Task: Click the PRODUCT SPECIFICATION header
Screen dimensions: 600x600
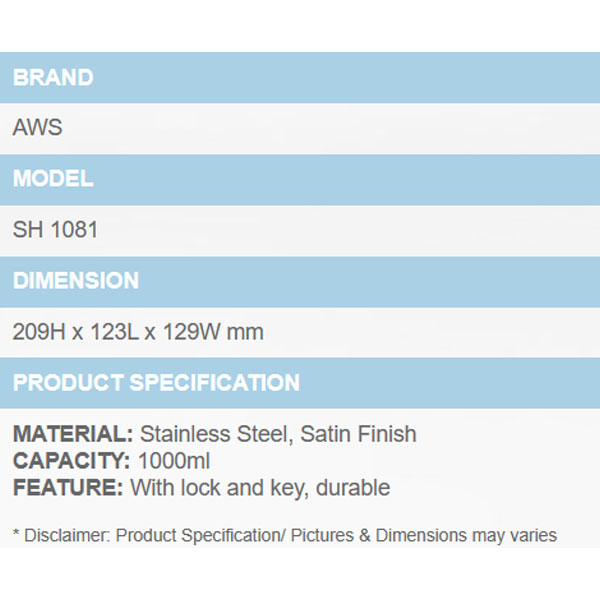Action: (156, 383)
